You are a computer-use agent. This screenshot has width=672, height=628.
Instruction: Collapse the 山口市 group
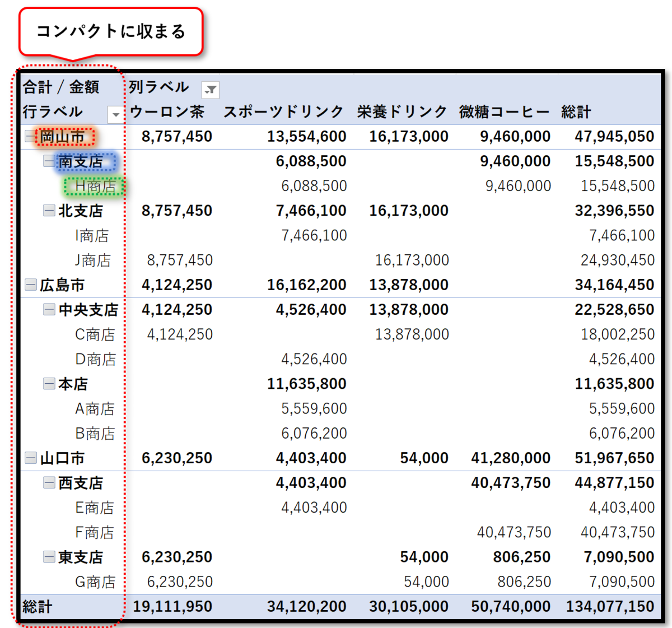(30, 458)
